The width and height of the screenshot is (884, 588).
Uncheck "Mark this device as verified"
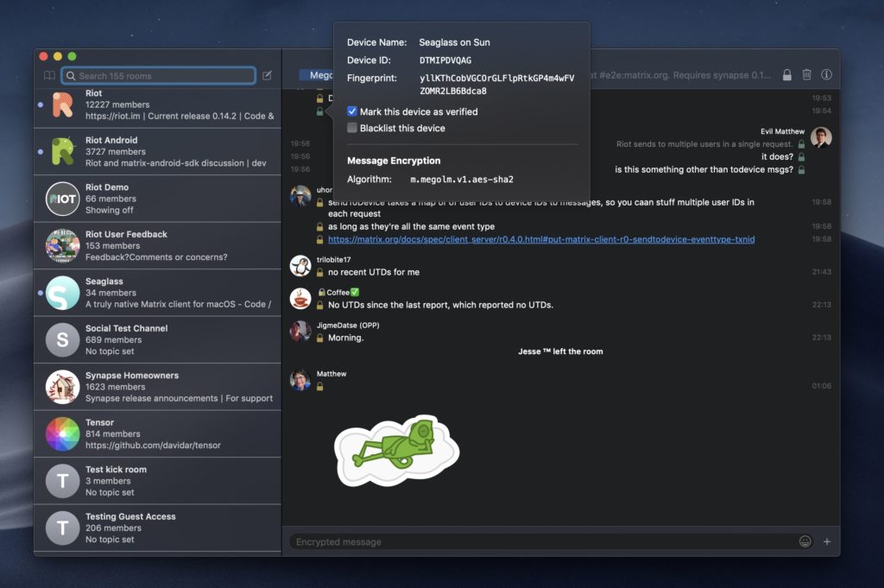352,111
